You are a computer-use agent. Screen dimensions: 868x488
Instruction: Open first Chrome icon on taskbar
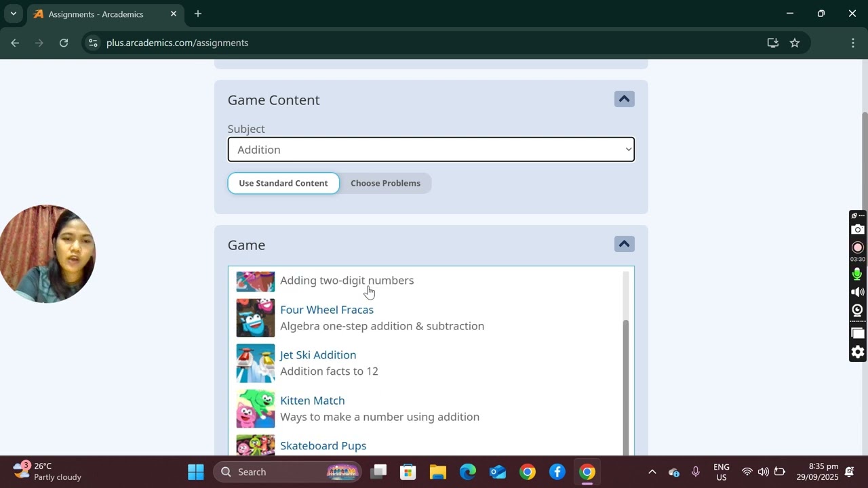click(528, 472)
